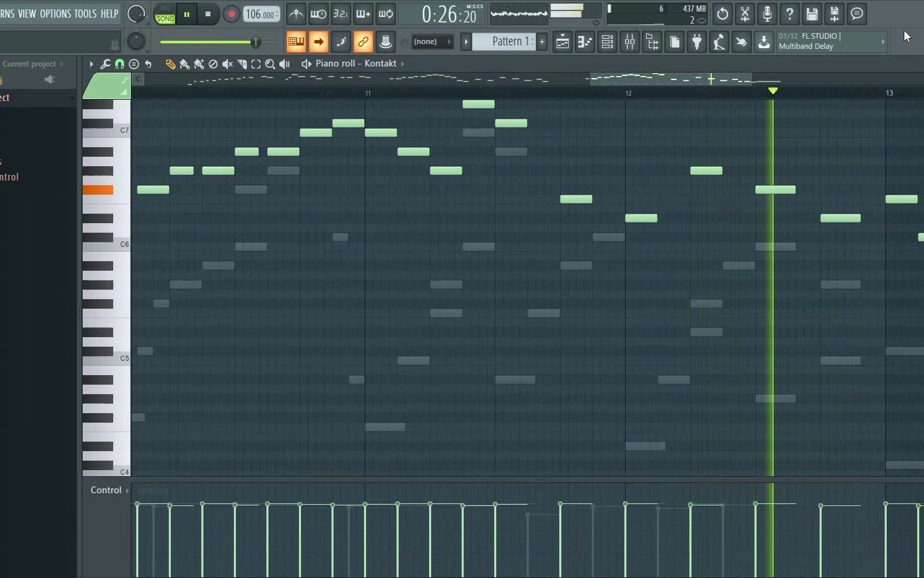The height and width of the screenshot is (578, 924).
Task: Open the tempo tapper icon
Action: click(x=719, y=42)
